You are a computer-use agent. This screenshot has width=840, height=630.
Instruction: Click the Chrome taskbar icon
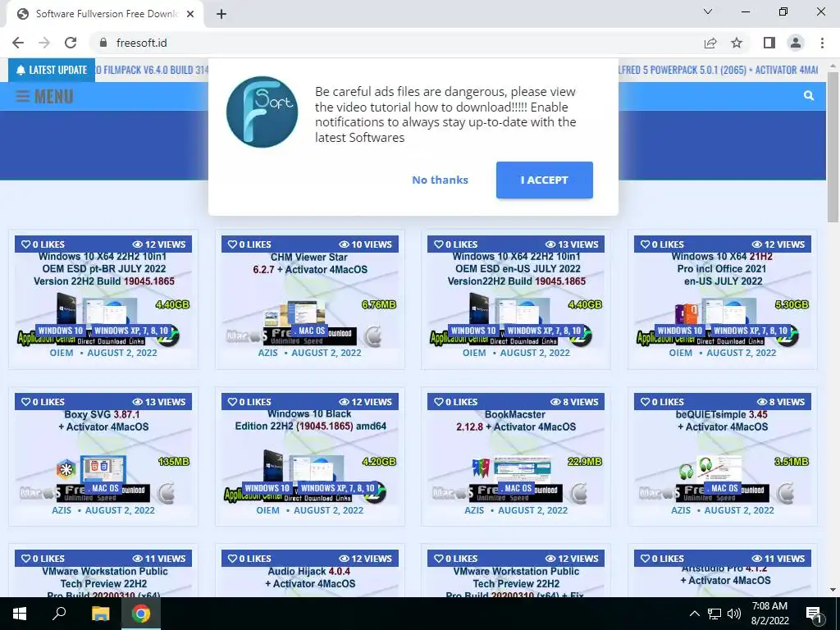[x=141, y=614]
